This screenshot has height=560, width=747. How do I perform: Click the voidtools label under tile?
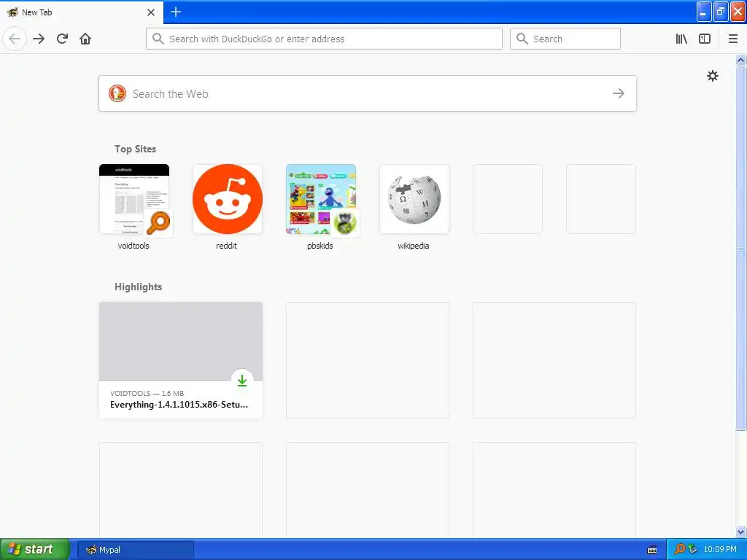point(133,246)
